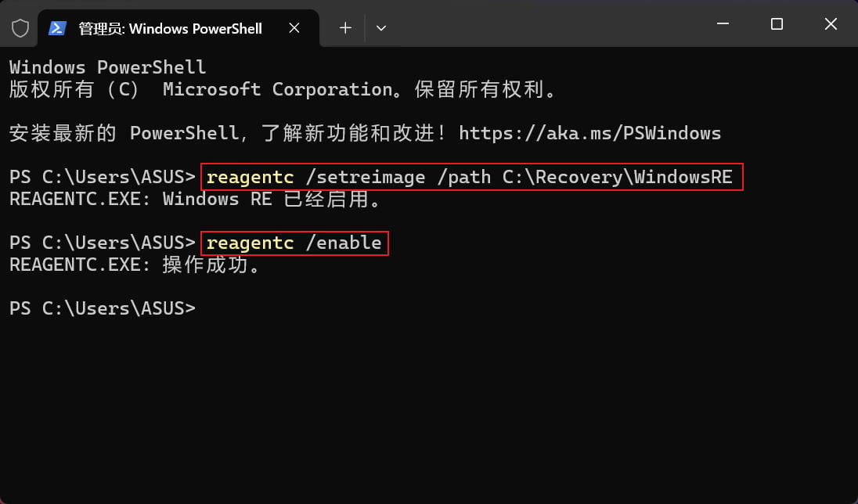Click the administrator shield icon in title bar
Screen dimensions: 858x504
(20, 28)
